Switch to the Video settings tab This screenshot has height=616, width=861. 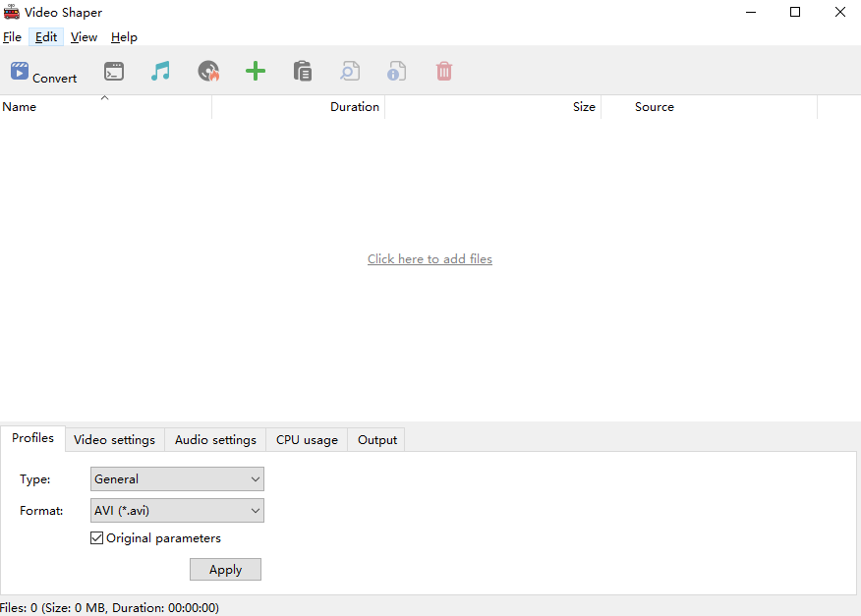point(114,440)
